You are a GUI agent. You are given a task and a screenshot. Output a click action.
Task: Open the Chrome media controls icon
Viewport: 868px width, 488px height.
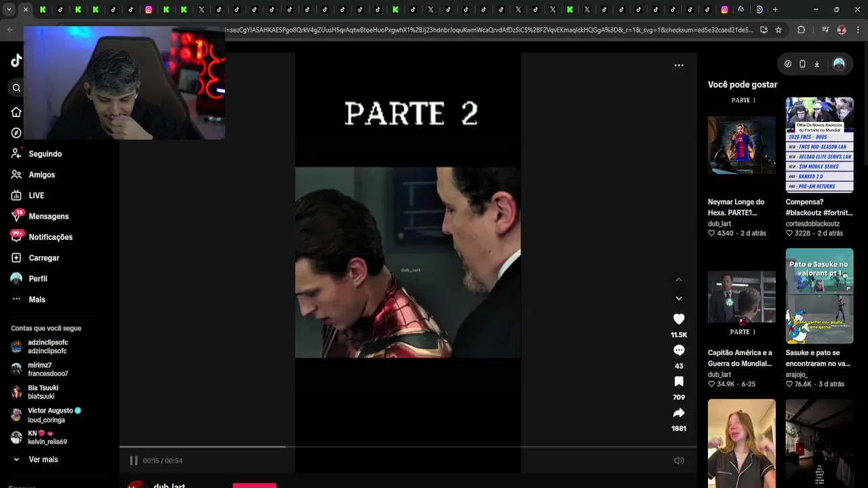825,30
